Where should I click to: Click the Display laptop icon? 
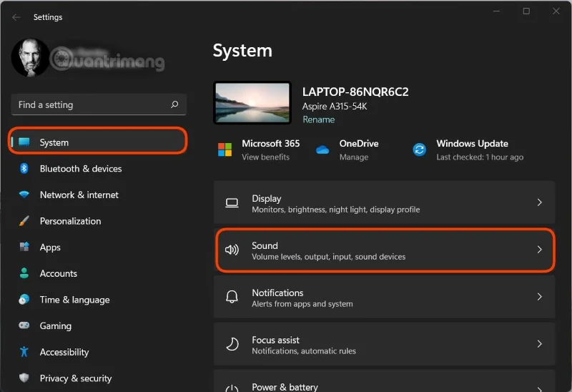(232, 202)
